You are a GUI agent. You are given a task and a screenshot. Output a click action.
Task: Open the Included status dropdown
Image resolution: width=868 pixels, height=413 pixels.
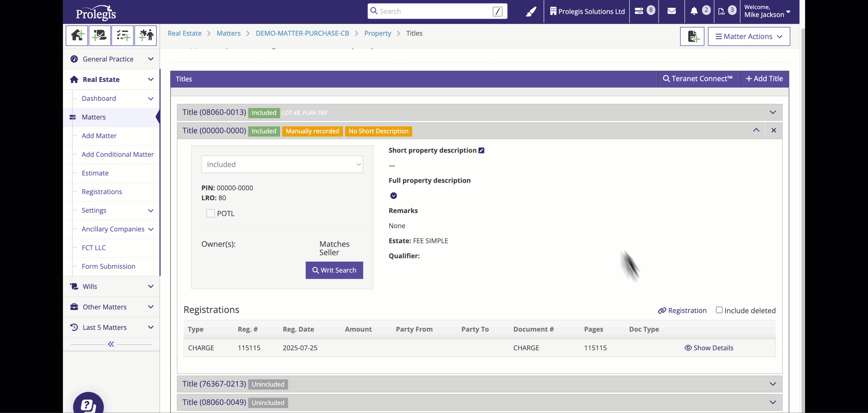pos(282,164)
